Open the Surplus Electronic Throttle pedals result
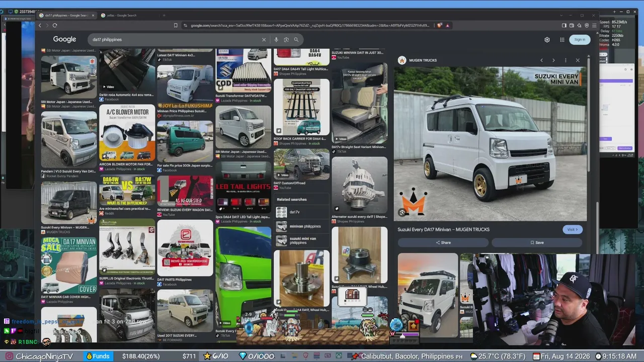644x362 pixels. [127, 247]
